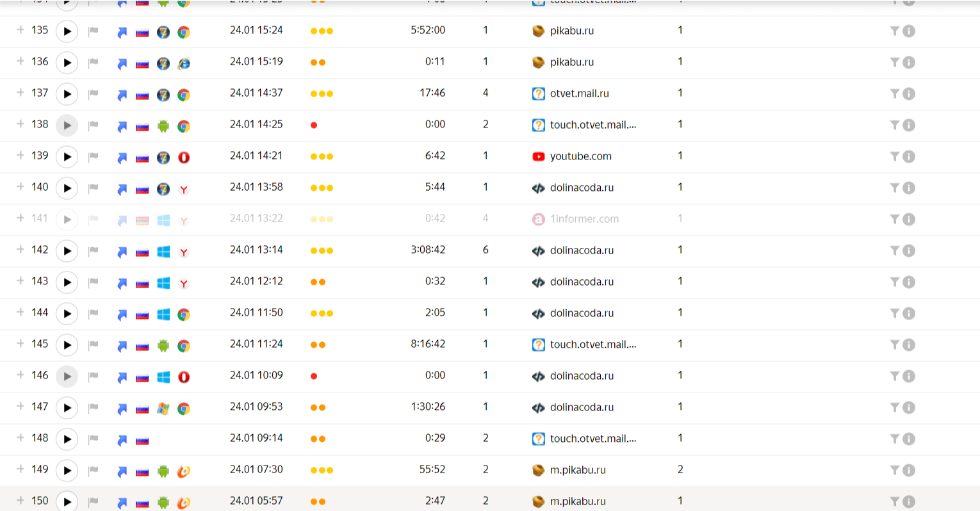Click the Android OS icon on visit 145
The image size is (980, 511).
163,346
